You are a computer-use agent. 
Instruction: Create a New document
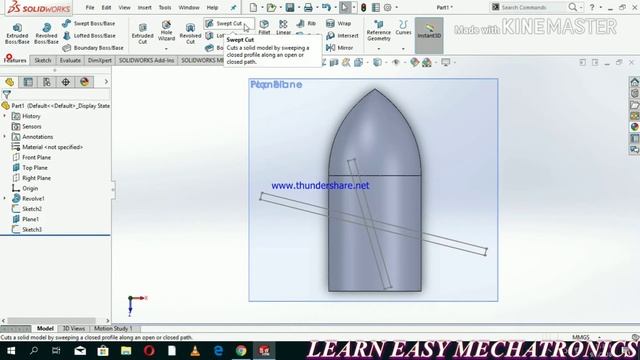click(253, 7)
